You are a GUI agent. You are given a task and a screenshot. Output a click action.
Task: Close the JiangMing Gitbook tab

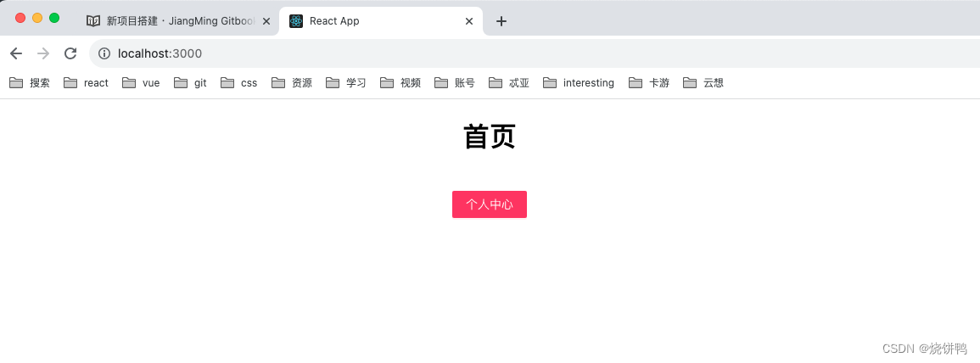tap(266, 21)
